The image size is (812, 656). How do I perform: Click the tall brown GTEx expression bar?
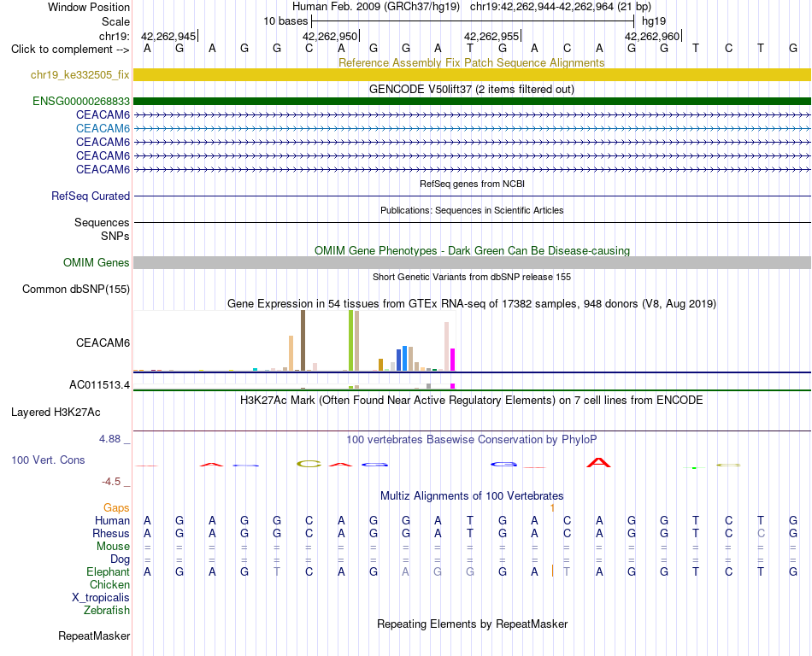(x=303, y=341)
